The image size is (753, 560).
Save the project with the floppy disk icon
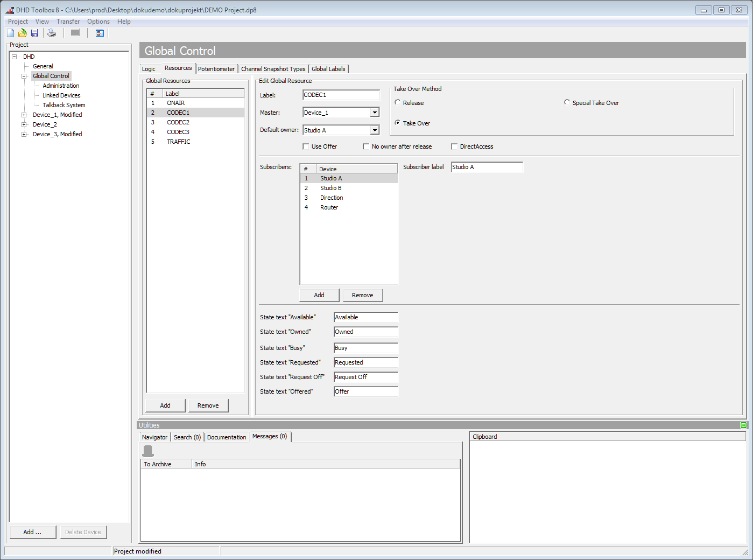point(34,33)
